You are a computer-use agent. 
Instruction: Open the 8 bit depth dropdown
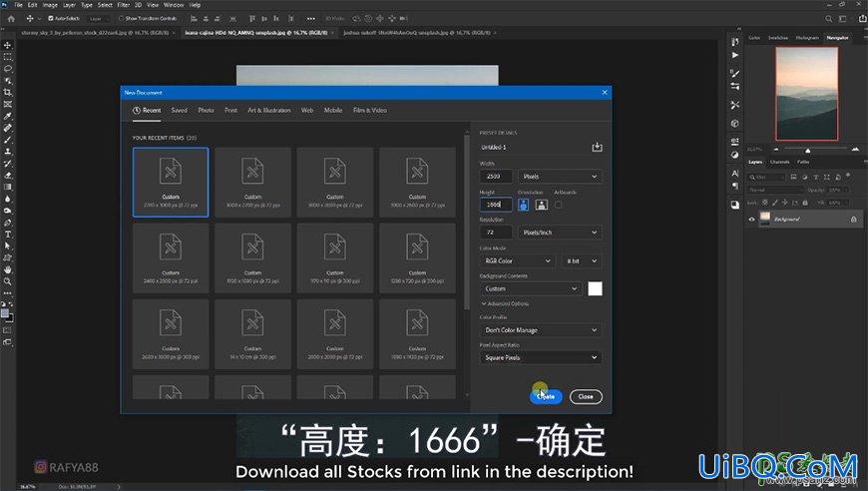click(582, 260)
